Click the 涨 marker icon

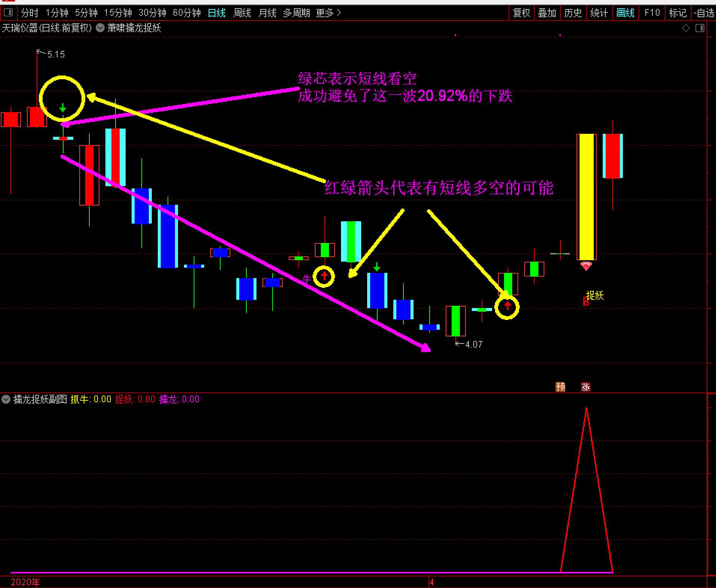(x=586, y=387)
